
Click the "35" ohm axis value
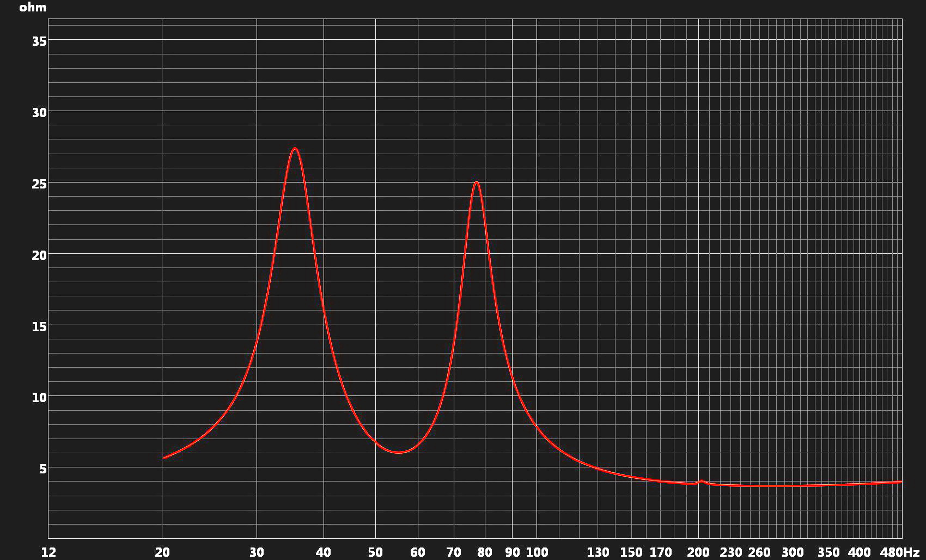[x=39, y=41]
